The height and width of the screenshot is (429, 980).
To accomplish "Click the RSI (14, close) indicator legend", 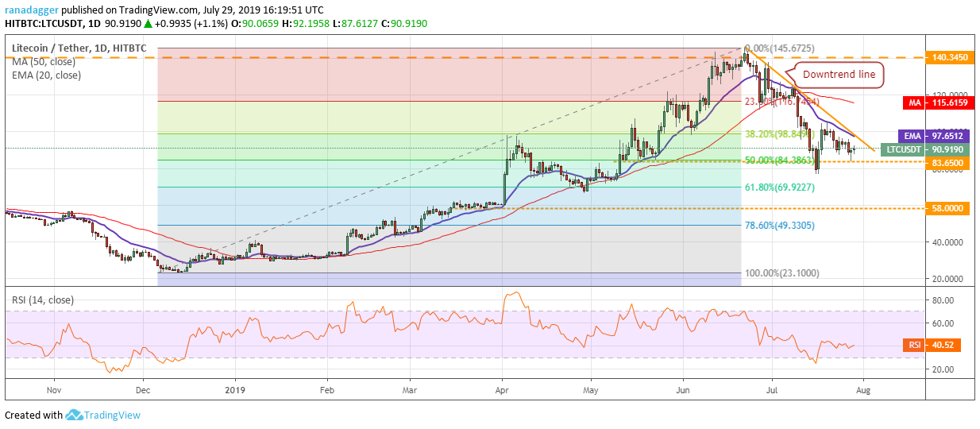I will 44,300.
